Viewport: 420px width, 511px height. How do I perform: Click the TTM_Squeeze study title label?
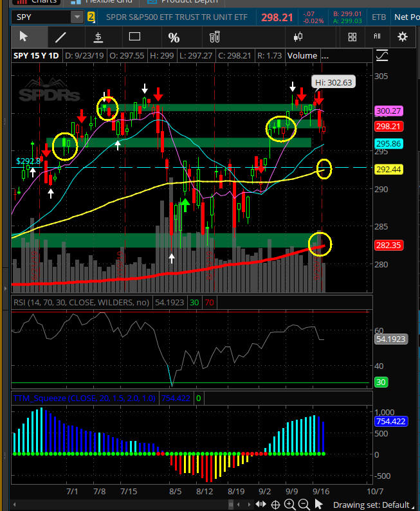[x=84, y=398]
